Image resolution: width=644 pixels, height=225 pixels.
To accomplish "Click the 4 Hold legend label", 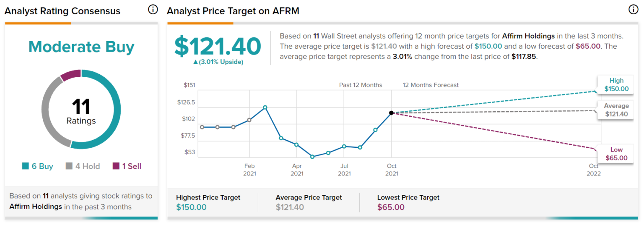I will 88,166.
